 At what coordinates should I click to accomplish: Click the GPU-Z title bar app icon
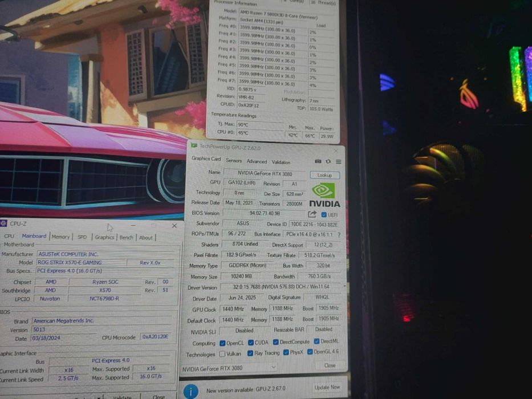(194, 146)
